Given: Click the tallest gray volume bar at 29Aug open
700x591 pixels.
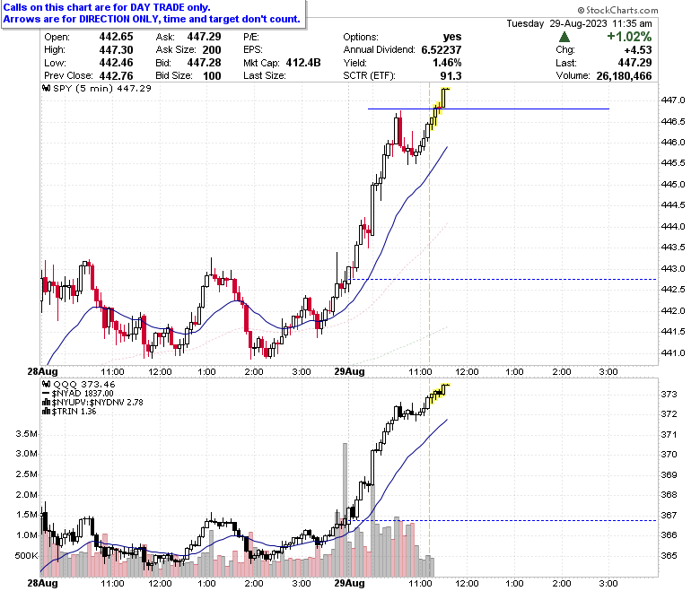Looking at the screenshot, I should 346,509.
